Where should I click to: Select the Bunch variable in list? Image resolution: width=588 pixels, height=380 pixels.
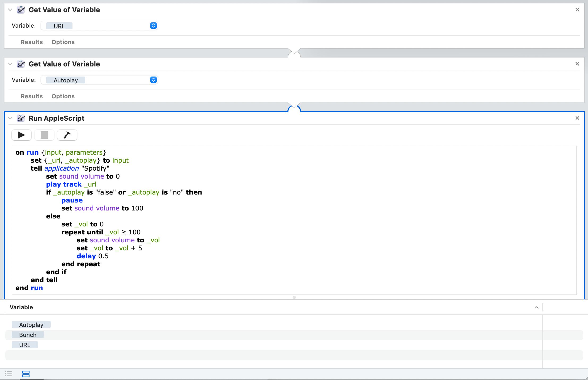(x=28, y=335)
